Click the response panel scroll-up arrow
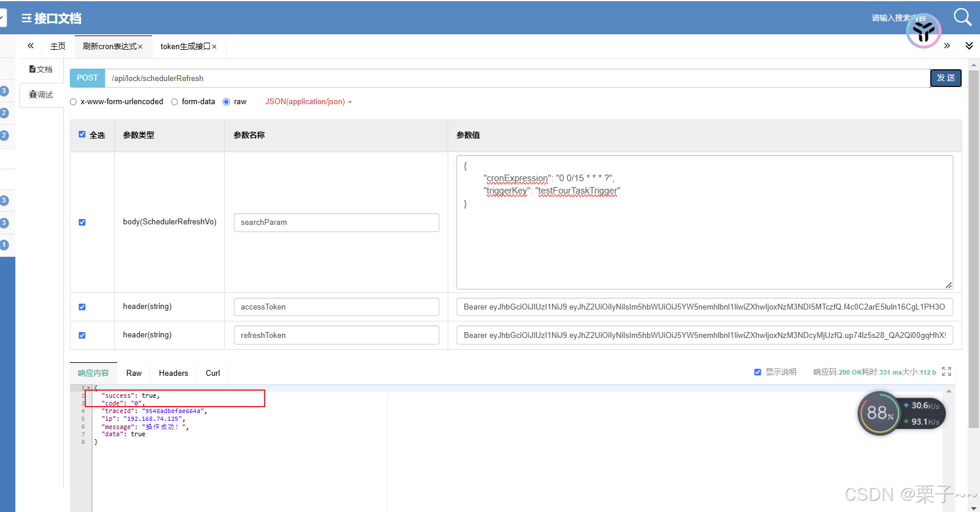This screenshot has width=980, height=512. 949,391
